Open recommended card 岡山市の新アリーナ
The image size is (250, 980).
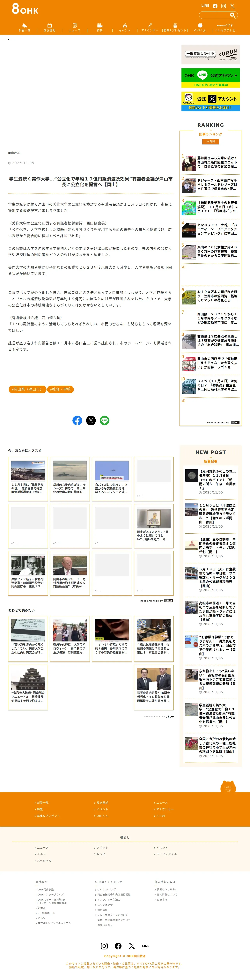point(70,573)
